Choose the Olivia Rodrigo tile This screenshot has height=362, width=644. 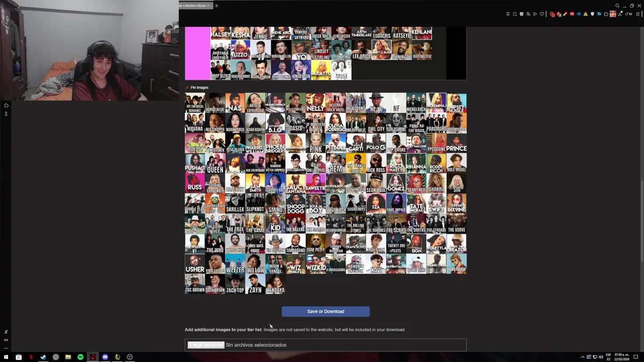point(336,123)
